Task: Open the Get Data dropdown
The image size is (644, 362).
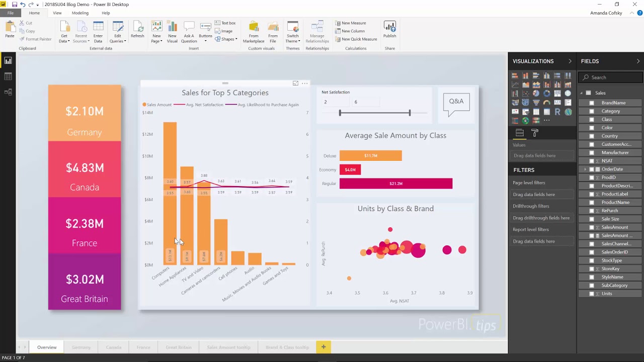Action: pyautogui.click(x=64, y=39)
